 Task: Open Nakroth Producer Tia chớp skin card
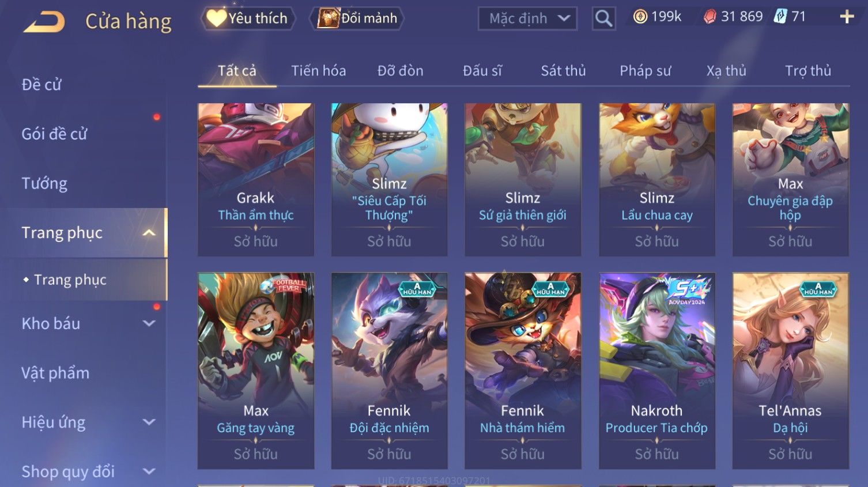tap(656, 371)
